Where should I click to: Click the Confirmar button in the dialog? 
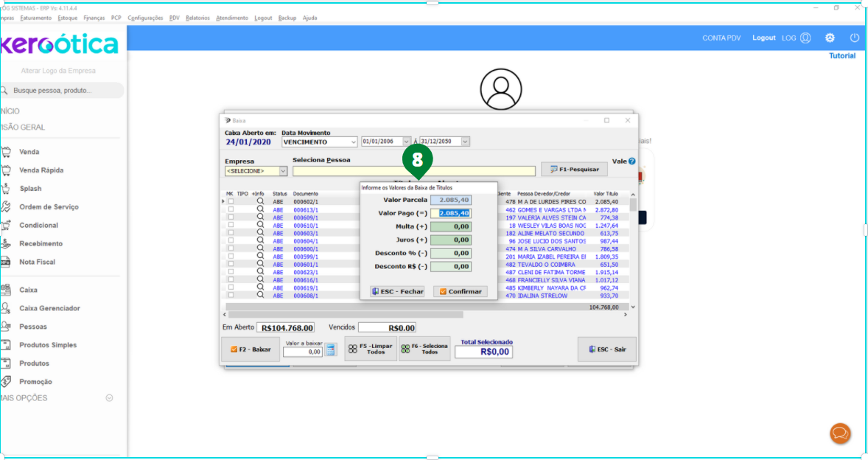[x=461, y=291]
